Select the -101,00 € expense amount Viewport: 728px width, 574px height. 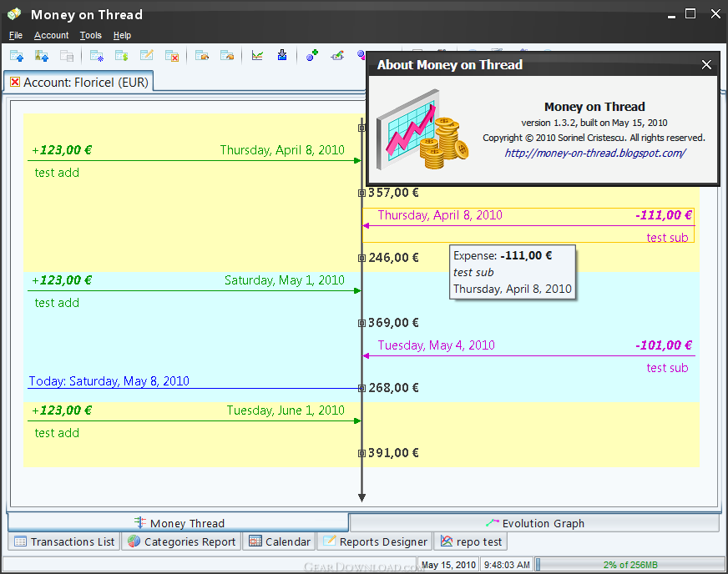pos(664,345)
